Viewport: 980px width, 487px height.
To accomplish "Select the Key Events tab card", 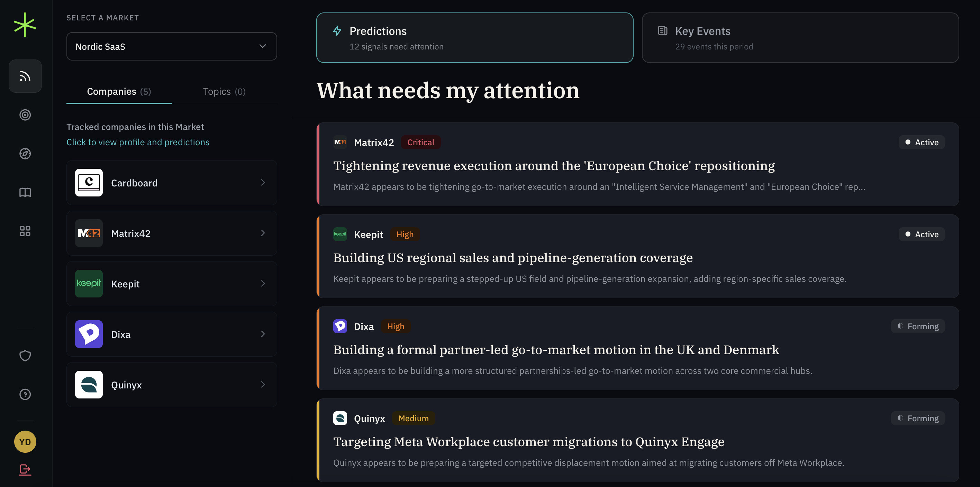I will click(x=800, y=38).
